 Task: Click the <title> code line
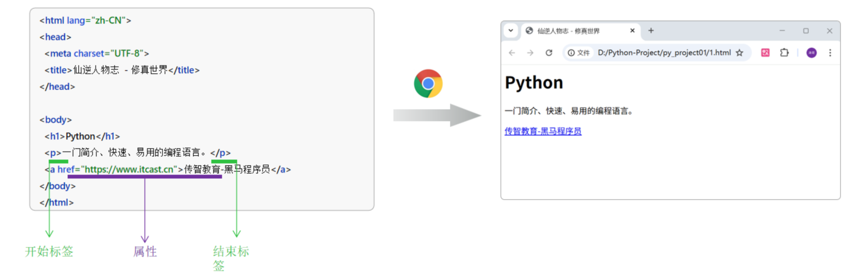pos(122,70)
